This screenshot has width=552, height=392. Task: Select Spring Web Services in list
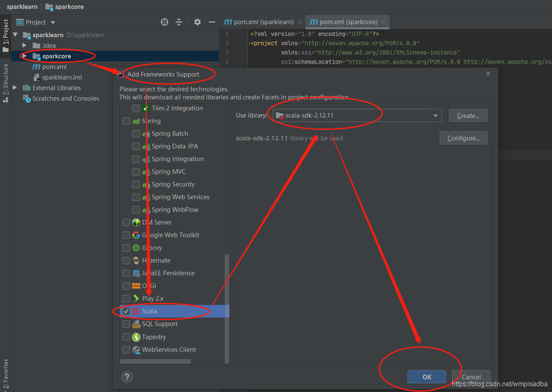181,197
